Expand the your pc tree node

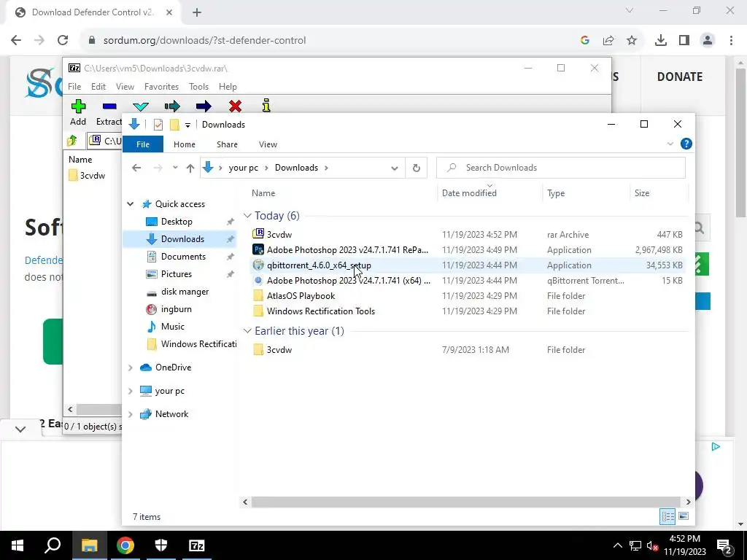click(x=131, y=391)
